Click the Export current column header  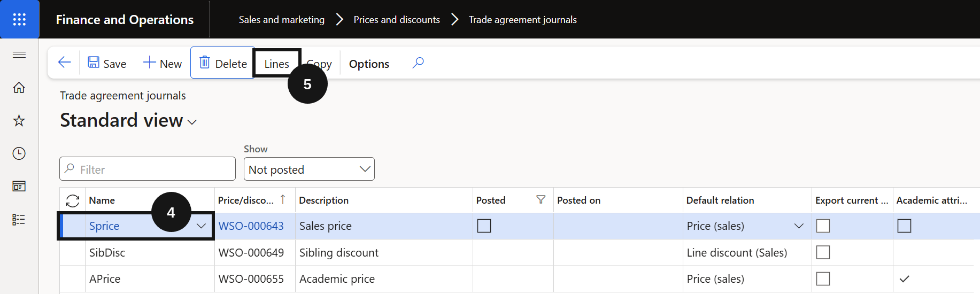(x=852, y=200)
